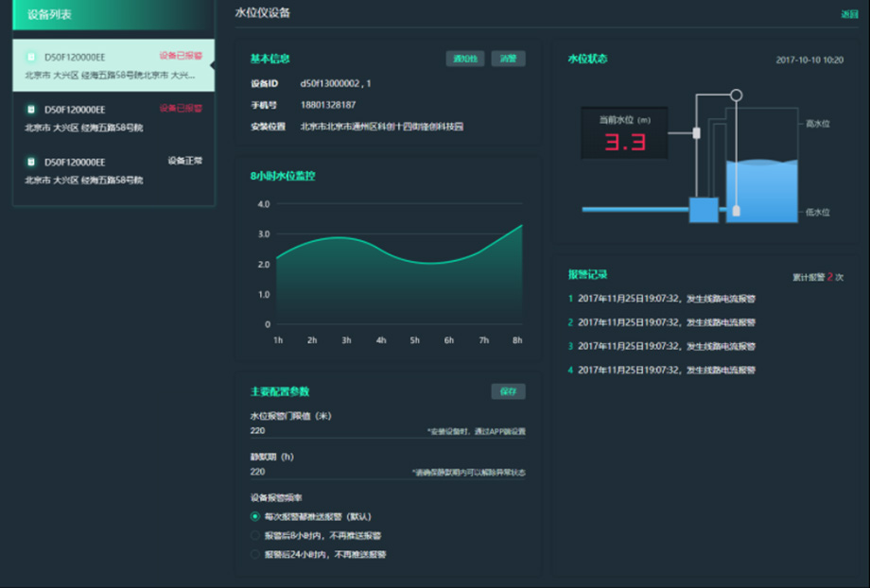Click the 静默期 (h) input field
870x588 pixels.
[331, 471]
